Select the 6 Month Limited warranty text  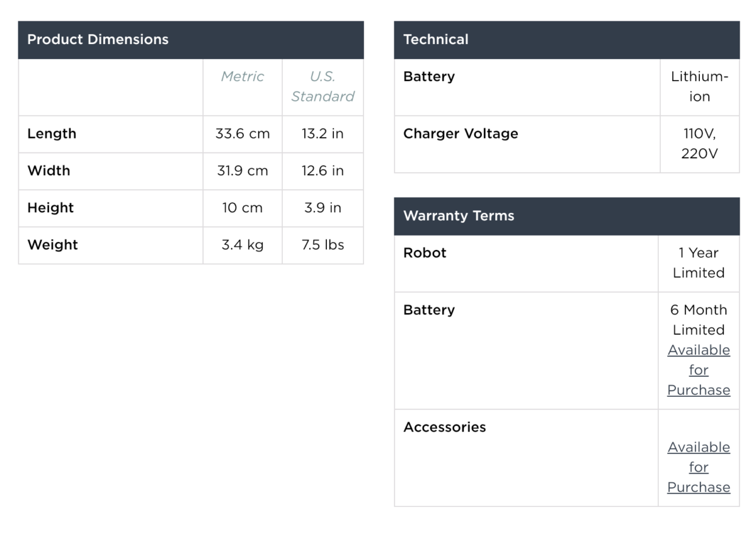[x=699, y=320]
